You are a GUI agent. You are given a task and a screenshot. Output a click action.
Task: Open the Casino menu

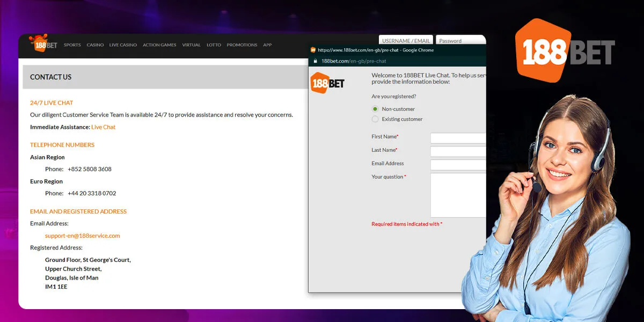95,45
